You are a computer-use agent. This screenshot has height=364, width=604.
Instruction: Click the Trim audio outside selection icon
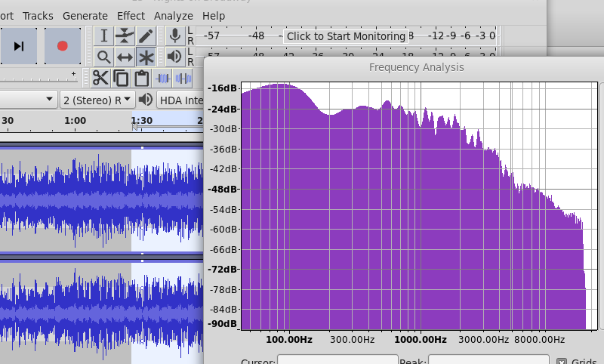pos(162,79)
